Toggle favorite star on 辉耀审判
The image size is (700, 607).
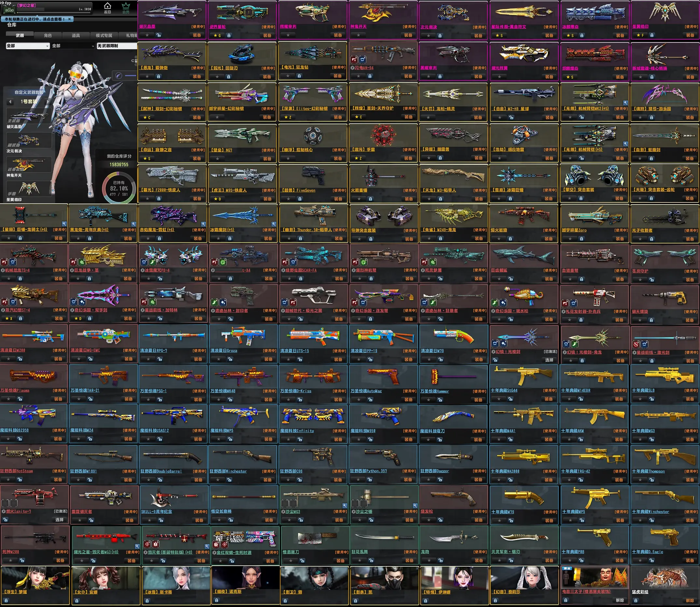tap(288, 35)
